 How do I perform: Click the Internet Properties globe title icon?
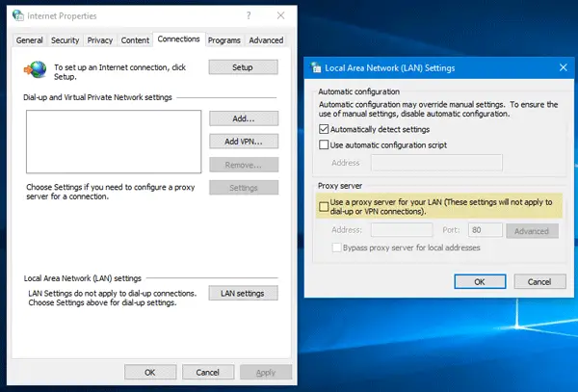(17, 15)
